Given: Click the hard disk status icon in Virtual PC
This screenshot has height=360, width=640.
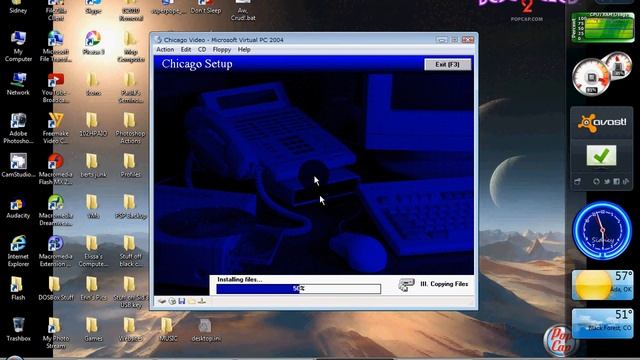Looking at the screenshot, I should 162,301.
